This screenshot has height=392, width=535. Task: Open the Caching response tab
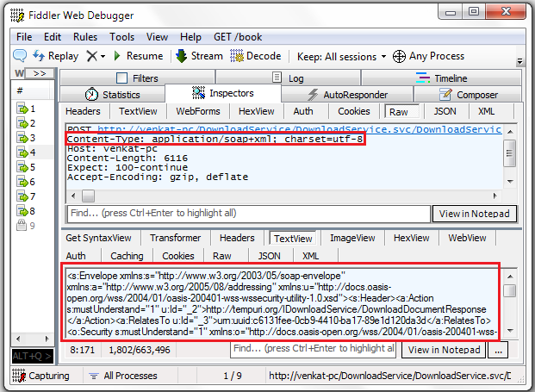pos(127,256)
